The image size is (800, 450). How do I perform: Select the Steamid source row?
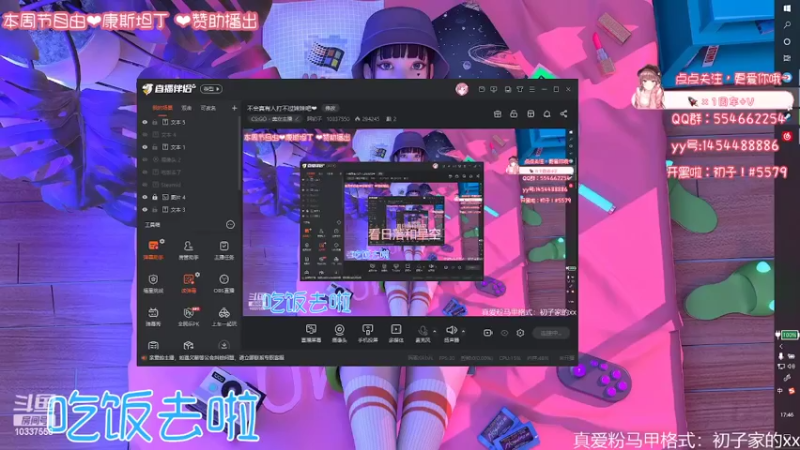point(189,185)
